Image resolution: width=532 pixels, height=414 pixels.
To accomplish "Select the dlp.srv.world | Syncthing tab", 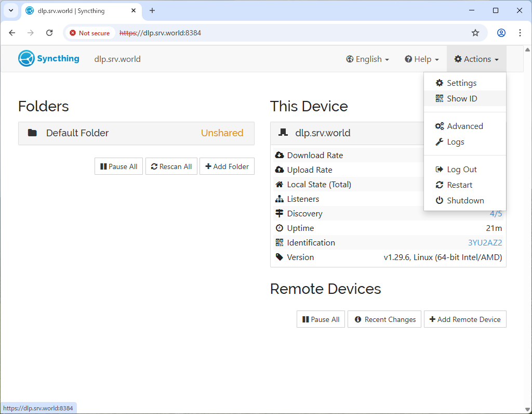I will 82,10.
